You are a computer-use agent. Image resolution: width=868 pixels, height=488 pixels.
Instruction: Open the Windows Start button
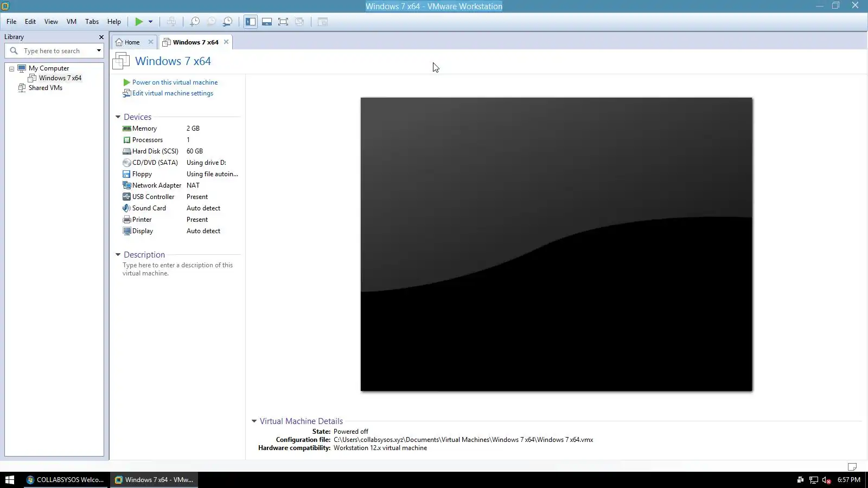click(9, 480)
